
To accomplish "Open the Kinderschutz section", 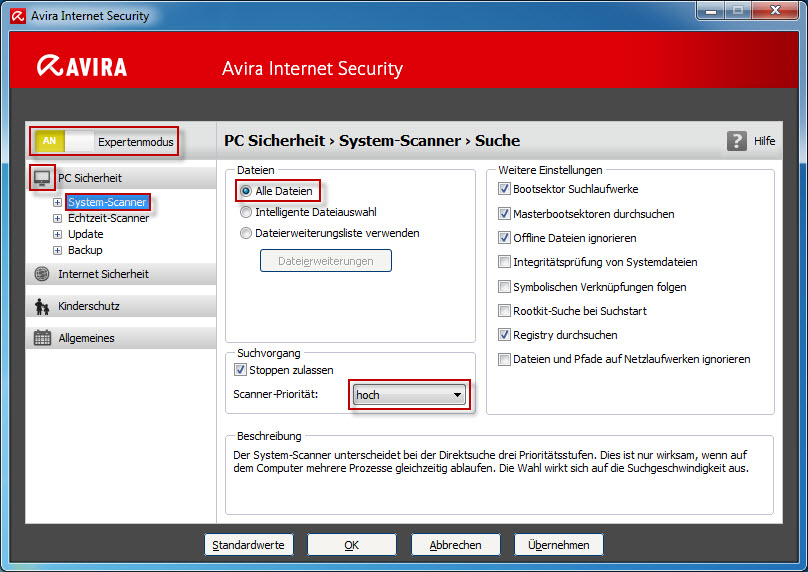I will [121, 306].
